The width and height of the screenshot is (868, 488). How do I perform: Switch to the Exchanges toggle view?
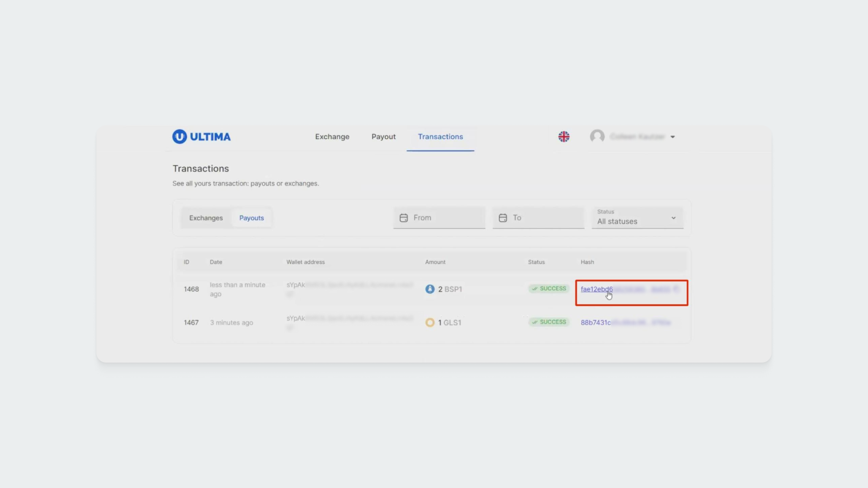(x=206, y=218)
